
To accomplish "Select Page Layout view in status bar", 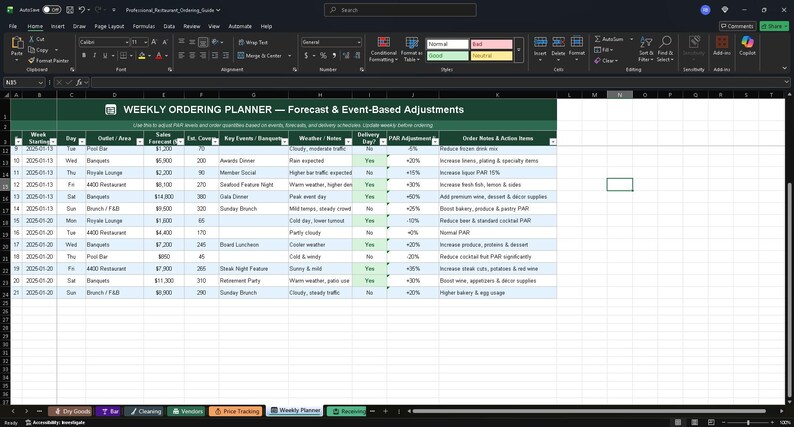I will [694, 422].
